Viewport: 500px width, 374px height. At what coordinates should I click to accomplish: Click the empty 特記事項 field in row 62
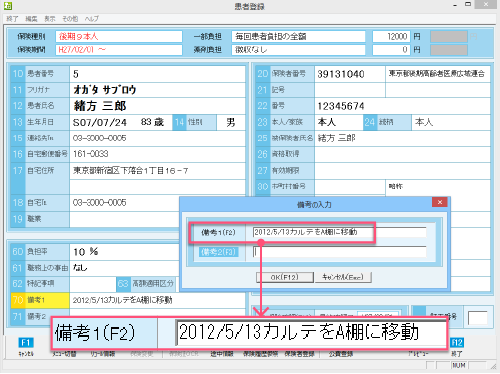93,284
